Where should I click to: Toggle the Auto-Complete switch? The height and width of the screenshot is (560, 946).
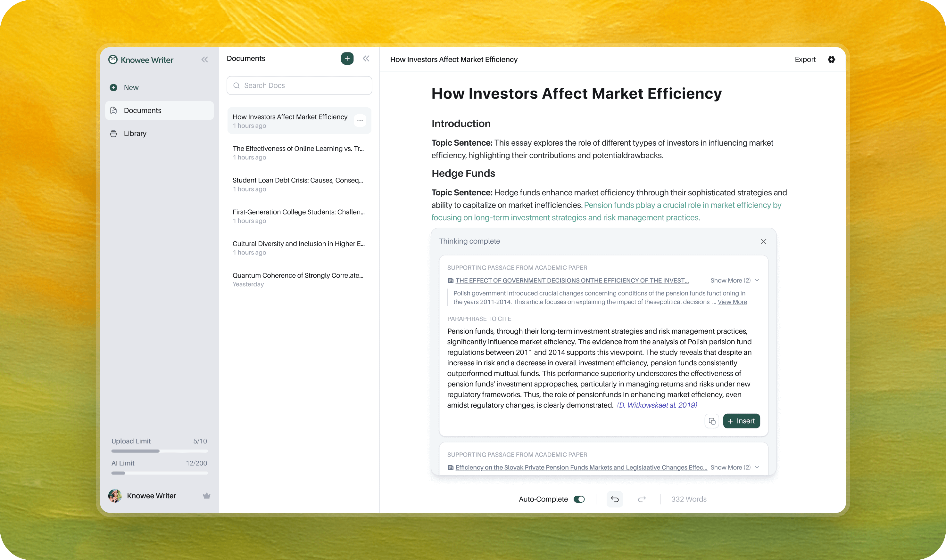click(579, 499)
